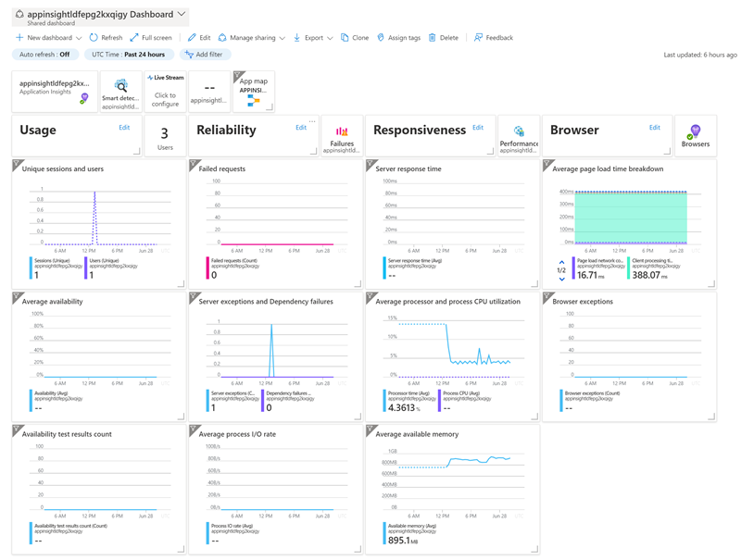Click the Processor time 4.3613 value

pyautogui.click(x=404, y=407)
